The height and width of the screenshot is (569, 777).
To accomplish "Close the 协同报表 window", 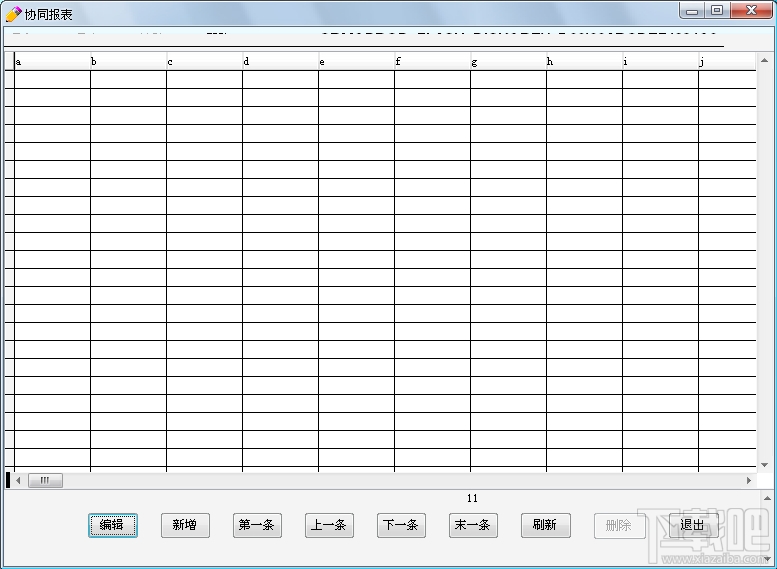I will point(751,10).
